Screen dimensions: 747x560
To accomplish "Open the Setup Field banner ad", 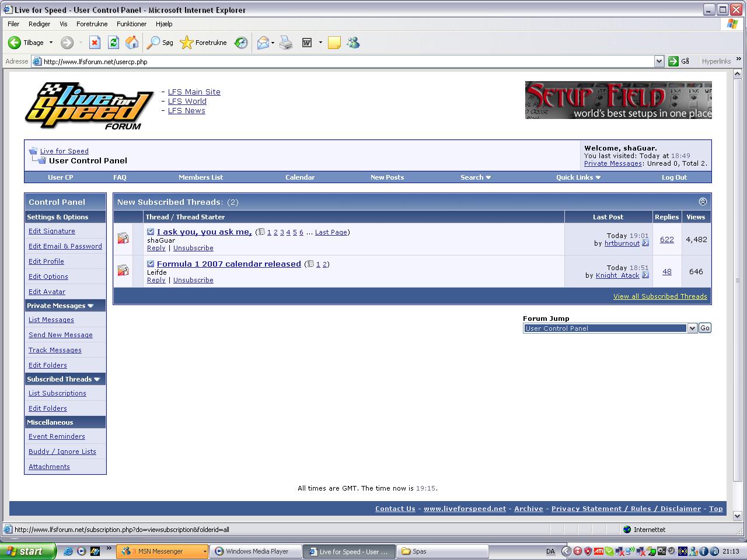I will [x=618, y=100].
